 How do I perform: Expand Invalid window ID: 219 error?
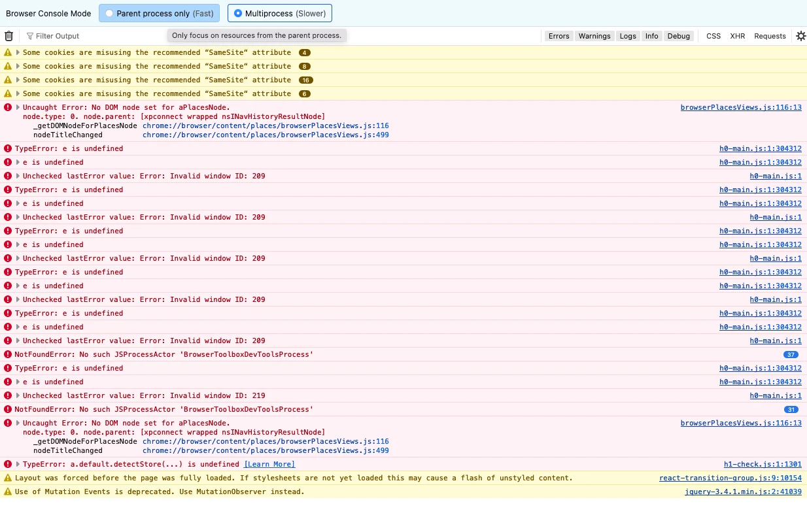(x=18, y=395)
